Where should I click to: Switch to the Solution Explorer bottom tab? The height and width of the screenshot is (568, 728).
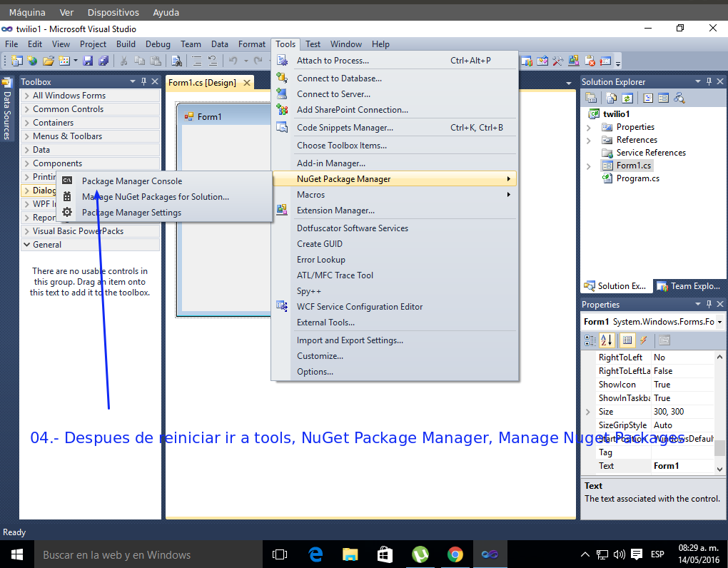[x=616, y=286]
